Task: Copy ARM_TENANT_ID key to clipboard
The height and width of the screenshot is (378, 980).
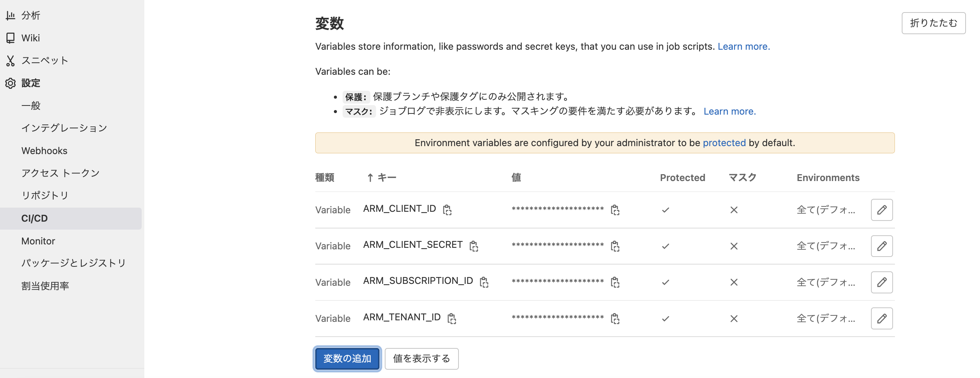Action: click(x=451, y=318)
